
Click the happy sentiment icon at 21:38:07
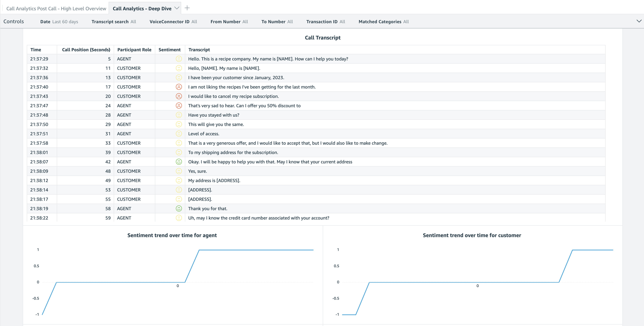point(179,161)
